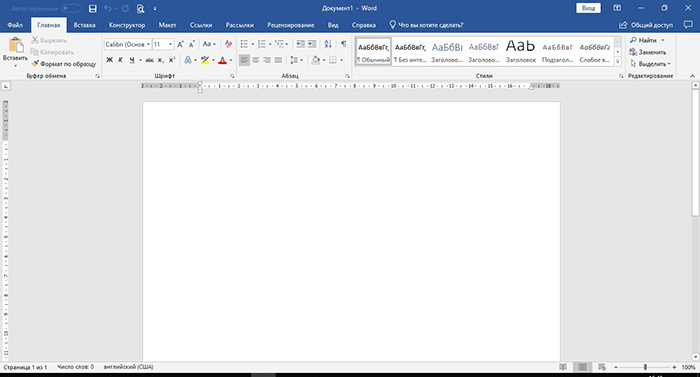Customize quick access toolbar dropdown

[155, 8]
